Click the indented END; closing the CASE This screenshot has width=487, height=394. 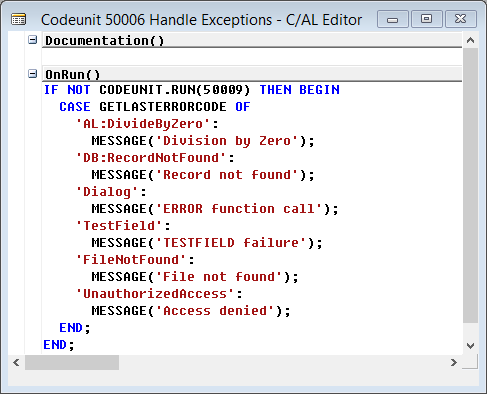[75, 328]
